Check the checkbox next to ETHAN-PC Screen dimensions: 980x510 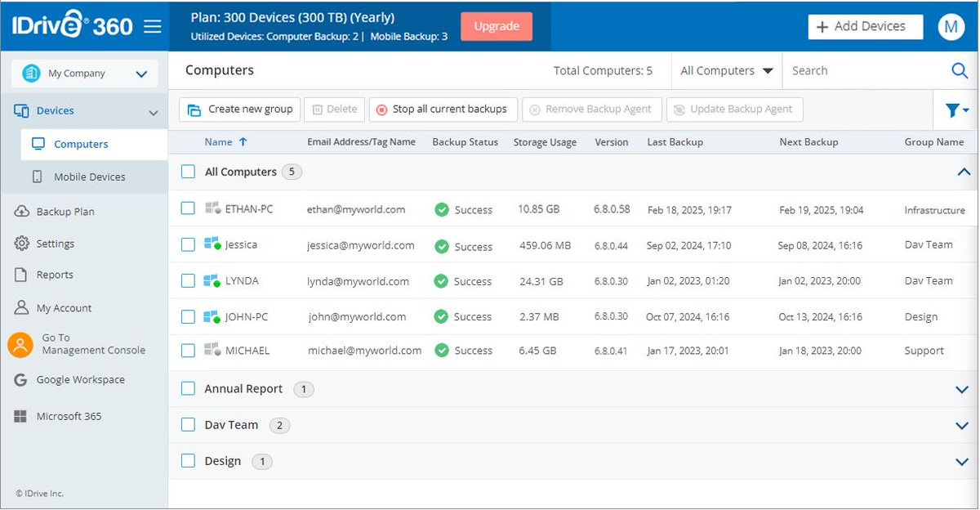click(x=188, y=209)
